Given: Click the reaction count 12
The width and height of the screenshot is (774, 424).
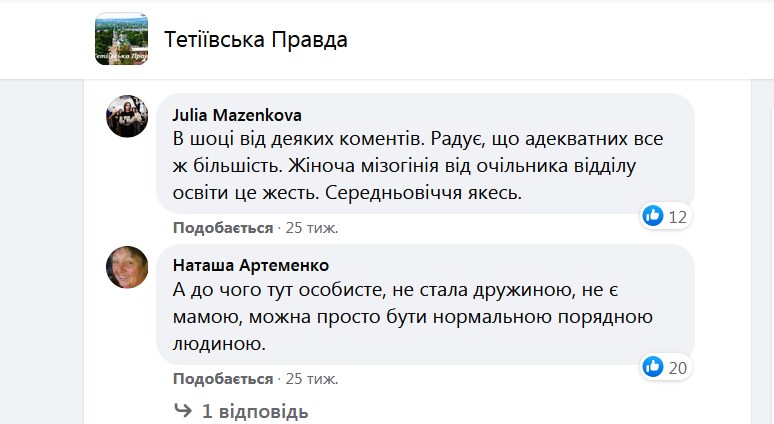Looking at the screenshot, I should pyautogui.click(x=677, y=217).
